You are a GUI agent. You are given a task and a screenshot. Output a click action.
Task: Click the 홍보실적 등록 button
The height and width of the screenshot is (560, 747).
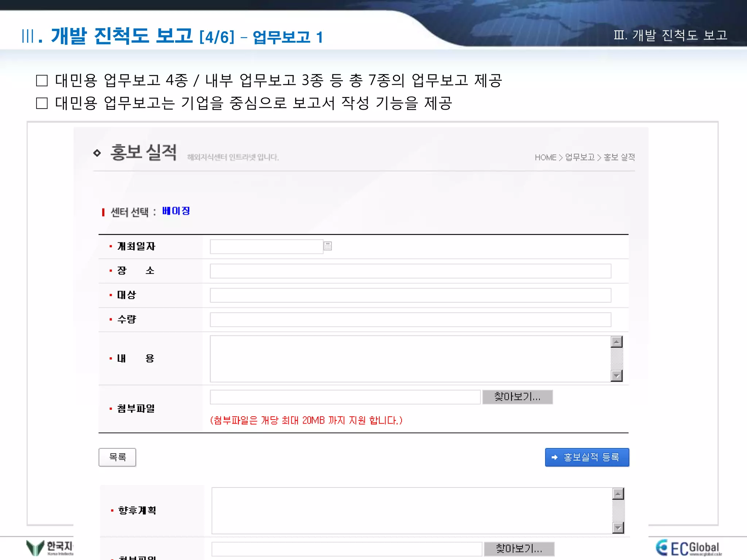pyautogui.click(x=587, y=457)
